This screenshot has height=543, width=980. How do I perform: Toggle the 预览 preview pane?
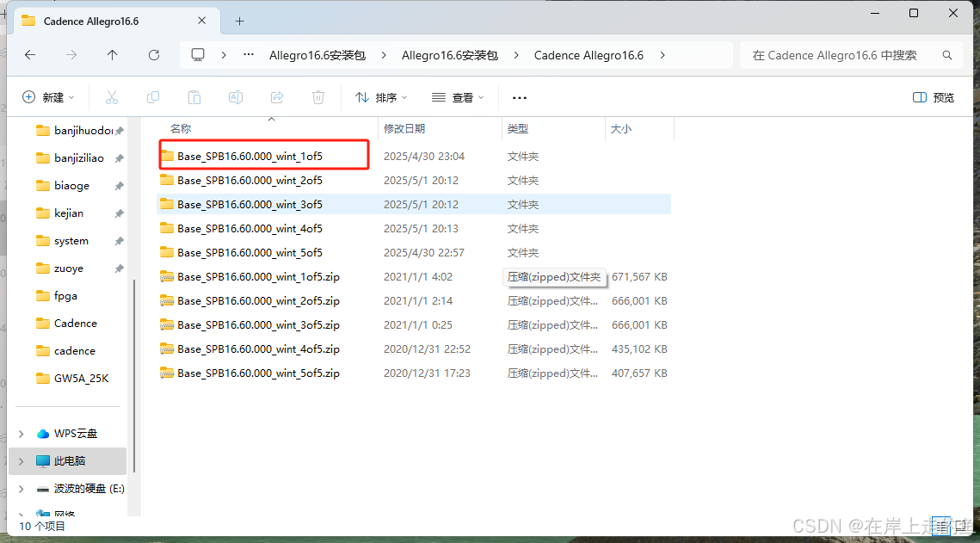[934, 97]
